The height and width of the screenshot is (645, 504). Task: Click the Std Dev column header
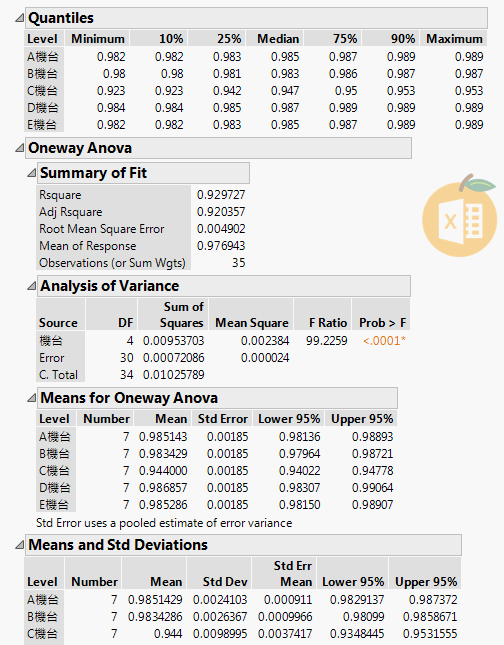[x=225, y=582]
